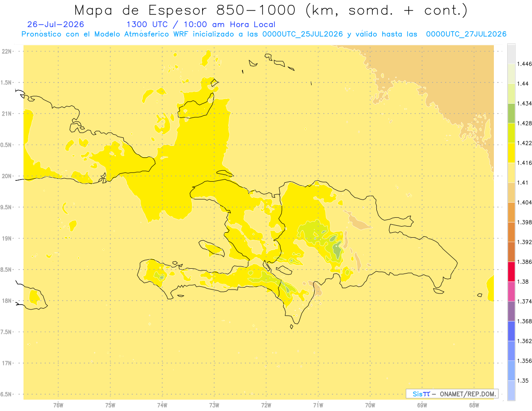The image size is (532, 411).
Task: Click the longitude label '75W'
Action: (x=110, y=405)
